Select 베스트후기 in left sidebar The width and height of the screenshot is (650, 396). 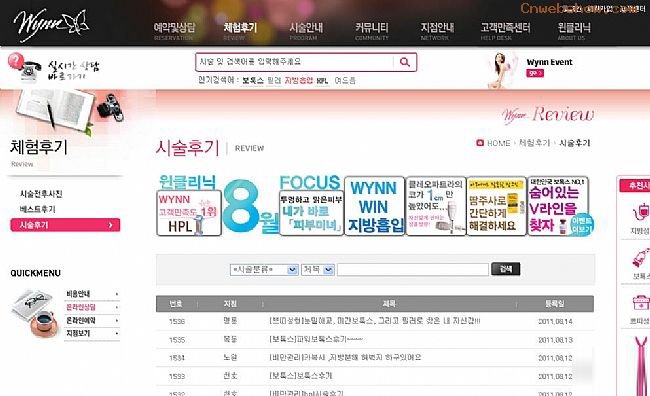point(37,209)
